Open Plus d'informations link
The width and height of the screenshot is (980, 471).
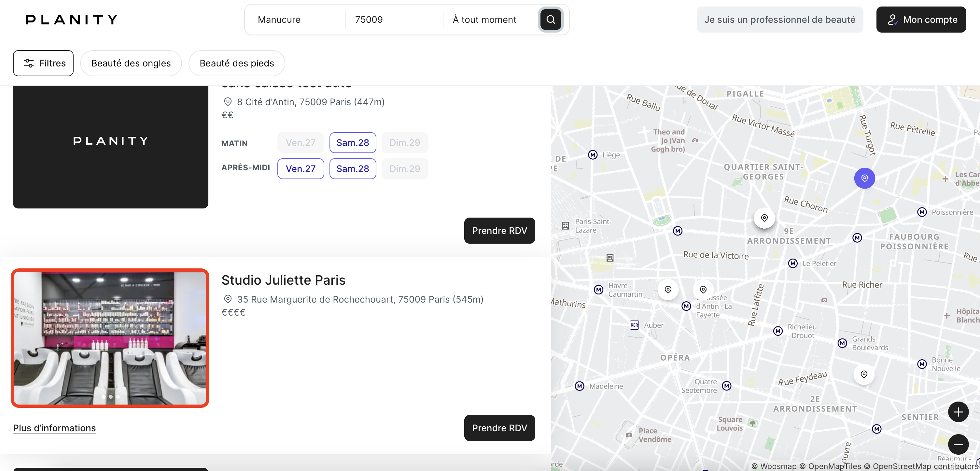point(54,428)
